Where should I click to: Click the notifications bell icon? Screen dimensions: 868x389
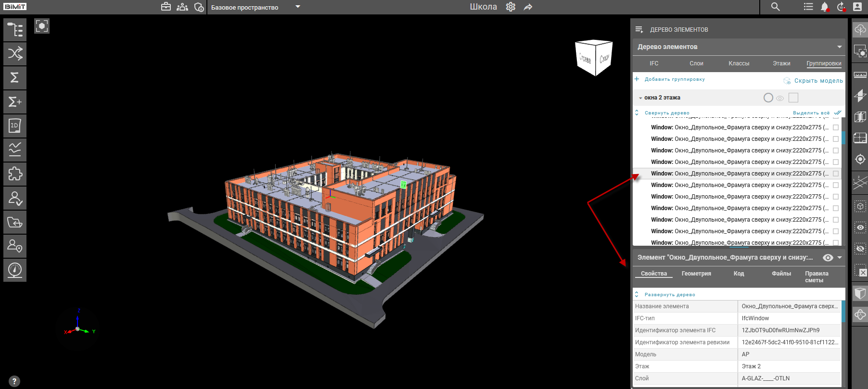tap(824, 7)
